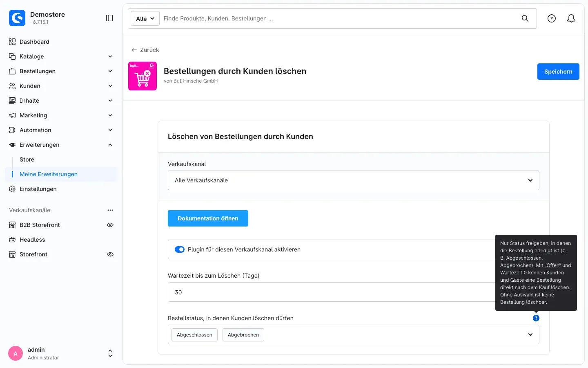This screenshot has width=588, height=368.
Task: Expand the Kunden menu chevron
Action: click(x=110, y=86)
